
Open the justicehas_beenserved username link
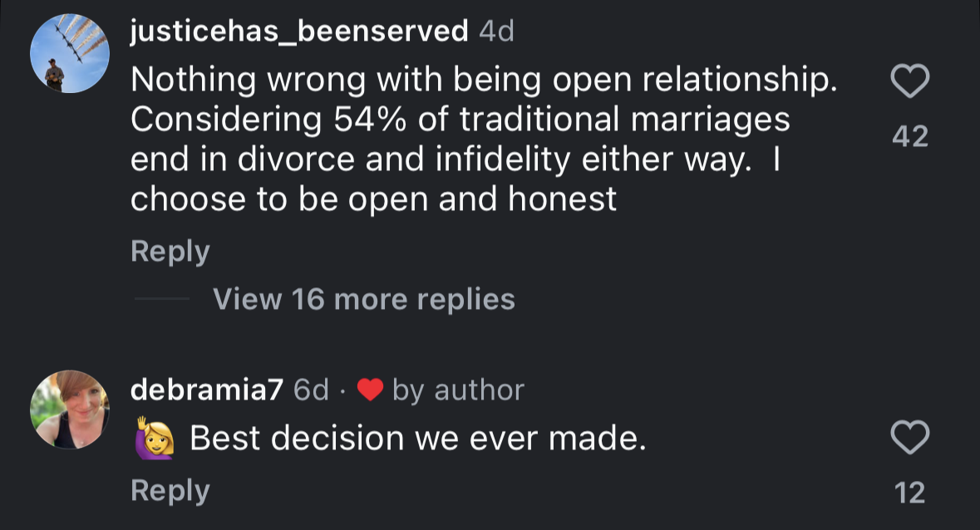pyautogui.click(x=299, y=32)
